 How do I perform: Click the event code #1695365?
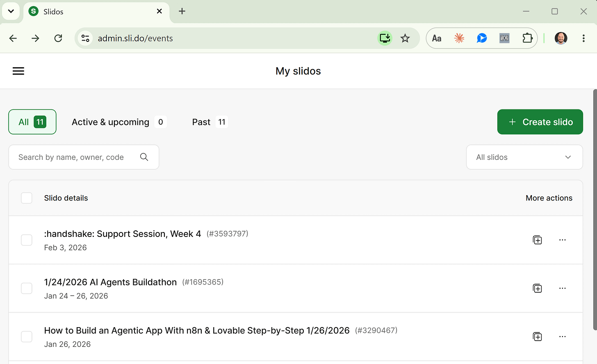(203, 282)
